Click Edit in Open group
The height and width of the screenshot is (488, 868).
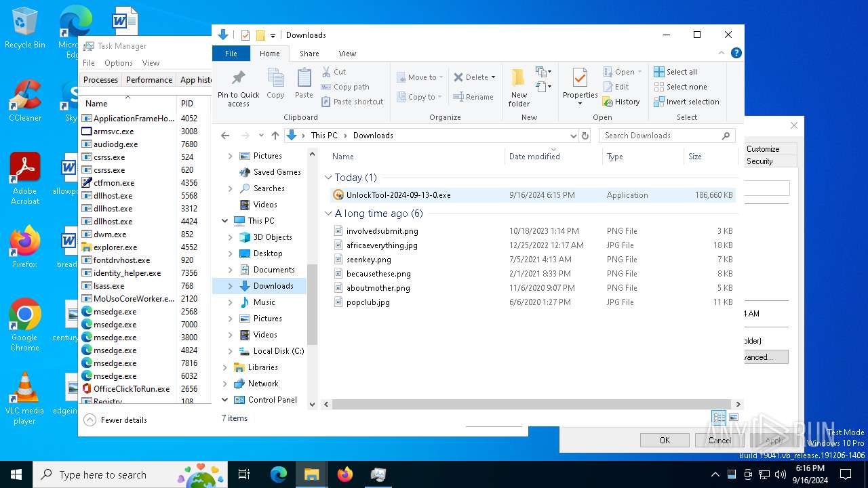tap(616, 87)
